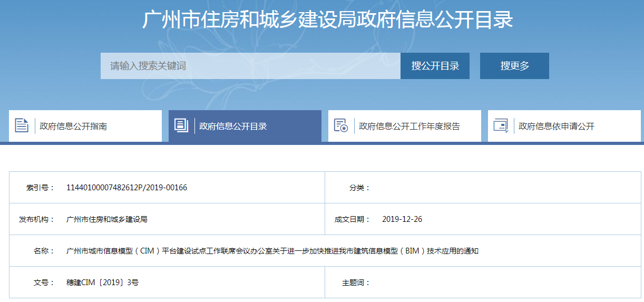The image size is (644, 302).
Task: Click the 成文日期 field label
Action: tap(352, 219)
